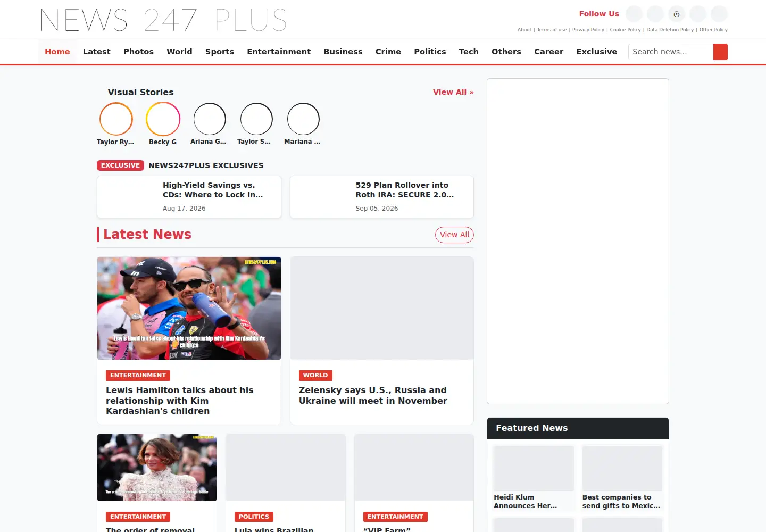Open the Taylor S... visual story circle
766x532 pixels.
(256, 119)
